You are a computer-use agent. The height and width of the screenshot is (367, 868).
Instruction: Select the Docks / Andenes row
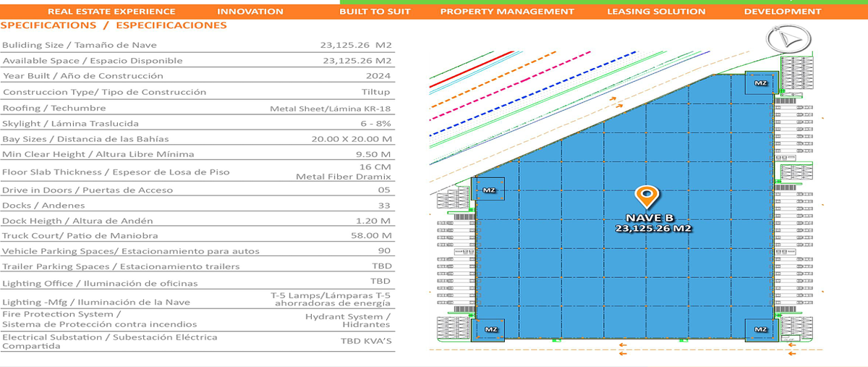tap(197, 206)
